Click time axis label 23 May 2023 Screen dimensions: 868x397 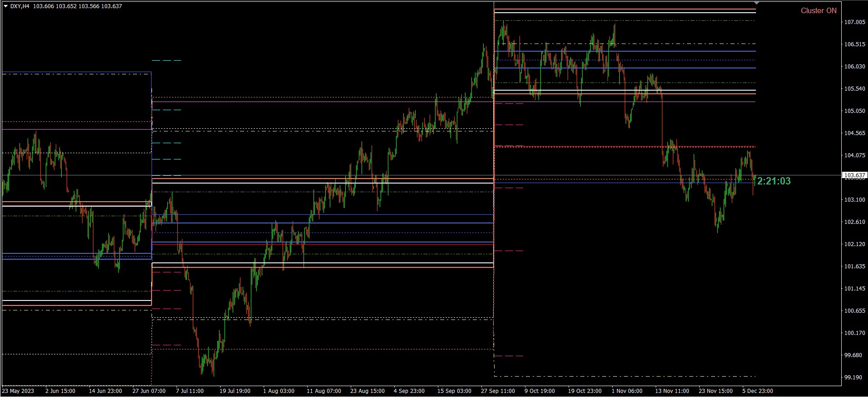18,391
